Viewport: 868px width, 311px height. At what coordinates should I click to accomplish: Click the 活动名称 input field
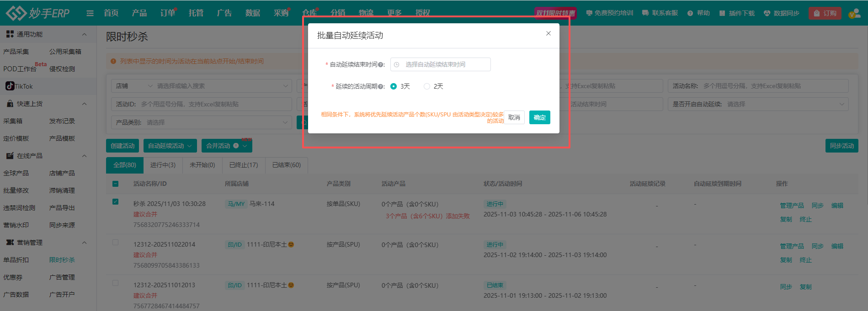pyautogui.click(x=758, y=86)
